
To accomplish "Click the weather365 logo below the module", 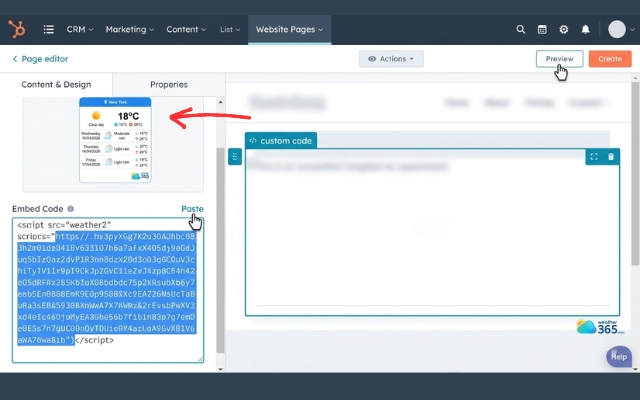I will tap(600, 327).
